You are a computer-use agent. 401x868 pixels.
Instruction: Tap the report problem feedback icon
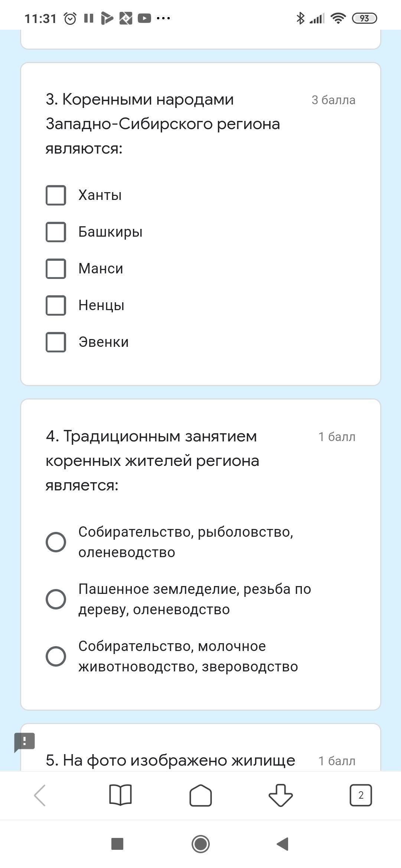25,742
